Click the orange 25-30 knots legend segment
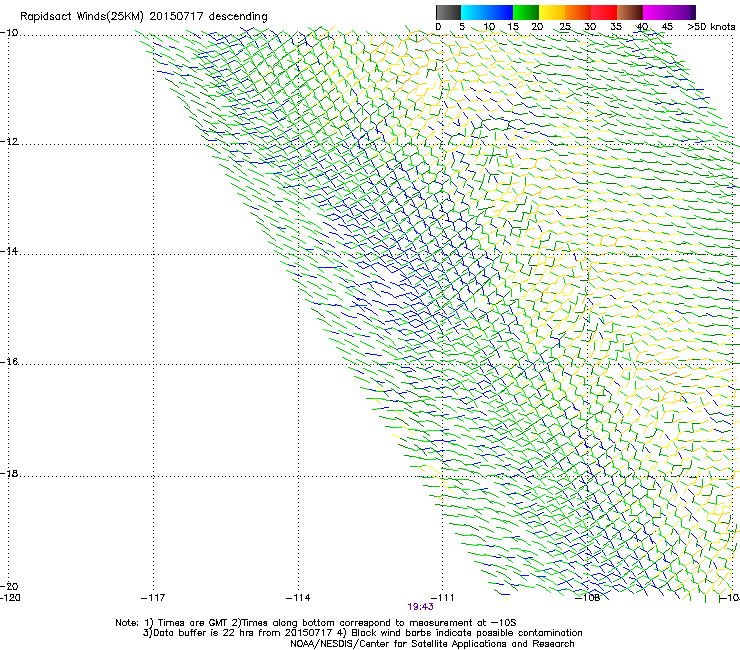This screenshot has width=740, height=650. pyautogui.click(x=578, y=12)
